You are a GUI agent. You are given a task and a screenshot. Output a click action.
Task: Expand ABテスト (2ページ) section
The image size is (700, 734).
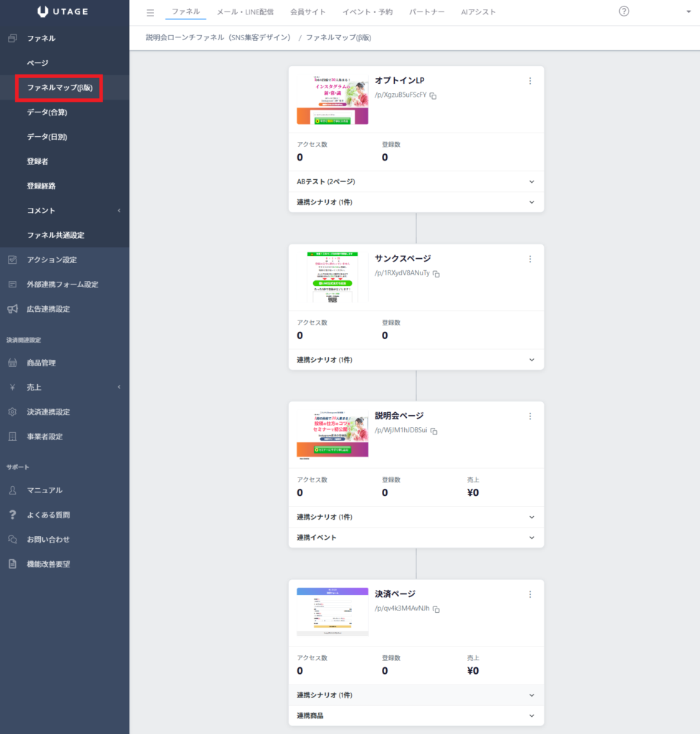[416, 181]
